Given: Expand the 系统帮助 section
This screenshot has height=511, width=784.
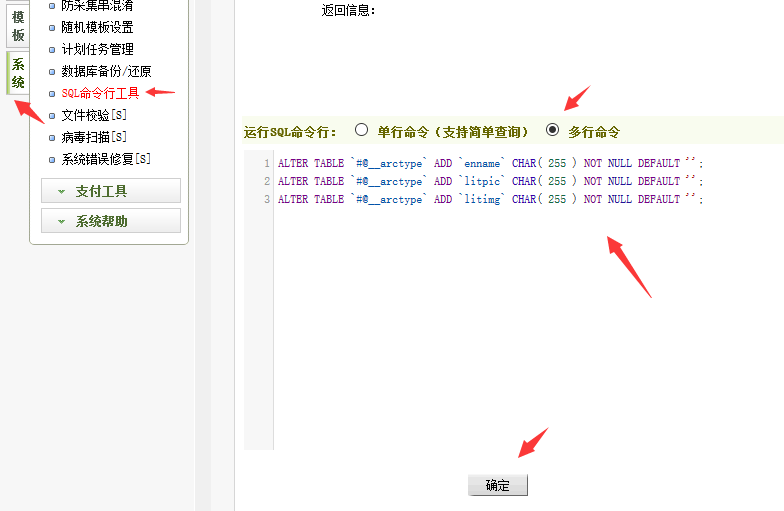Looking at the screenshot, I should [110, 221].
